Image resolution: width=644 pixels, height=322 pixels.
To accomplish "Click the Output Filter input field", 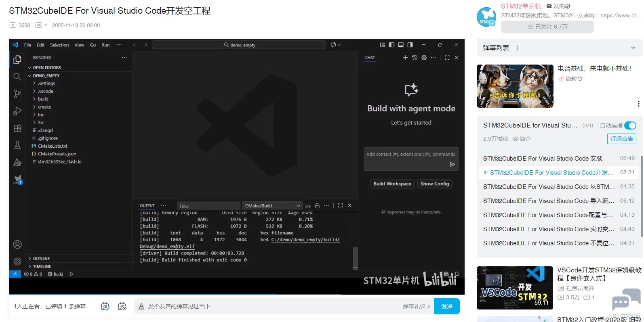I will [208, 206].
